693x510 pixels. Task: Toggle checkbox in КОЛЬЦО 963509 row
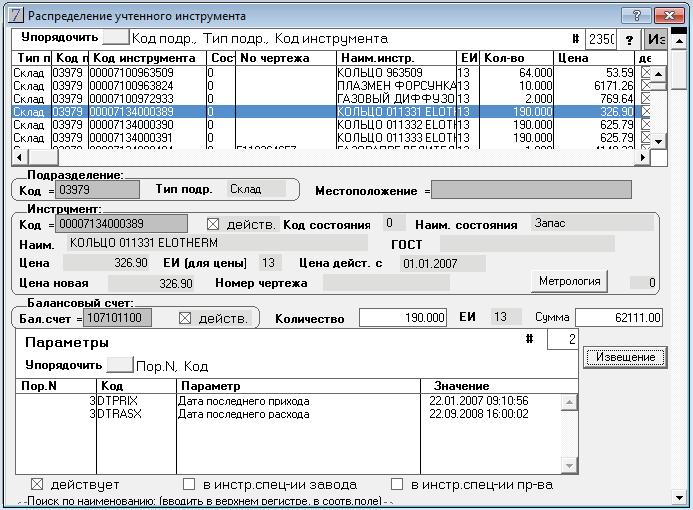(646, 72)
